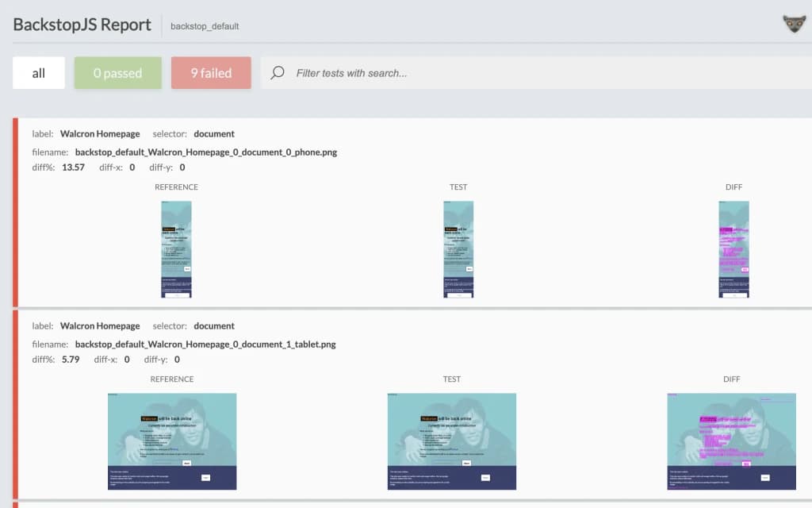Screen dimensions: 812x508
Task: Click the magnifier search icon
Action: [x=278, y=73]
